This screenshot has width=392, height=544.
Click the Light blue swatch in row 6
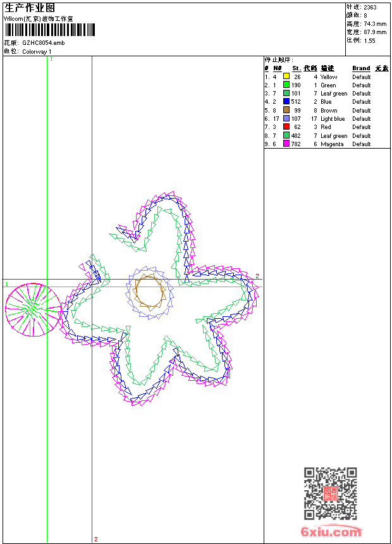click(286, 118)
